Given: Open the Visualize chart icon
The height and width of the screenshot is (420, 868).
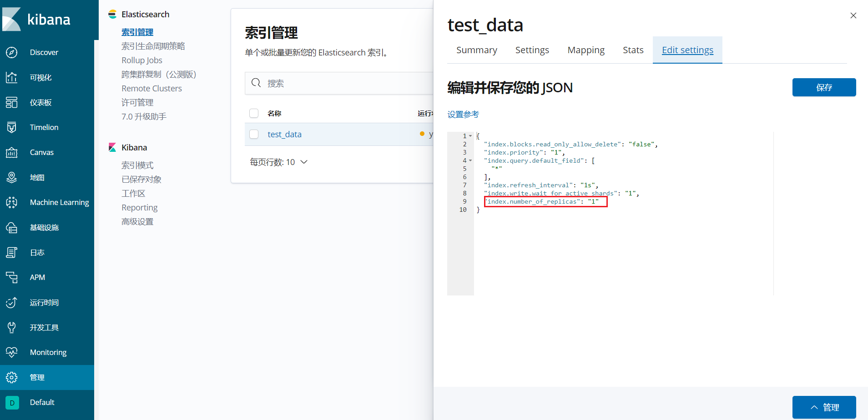Looking at the screenshot, I should point(12,77).
